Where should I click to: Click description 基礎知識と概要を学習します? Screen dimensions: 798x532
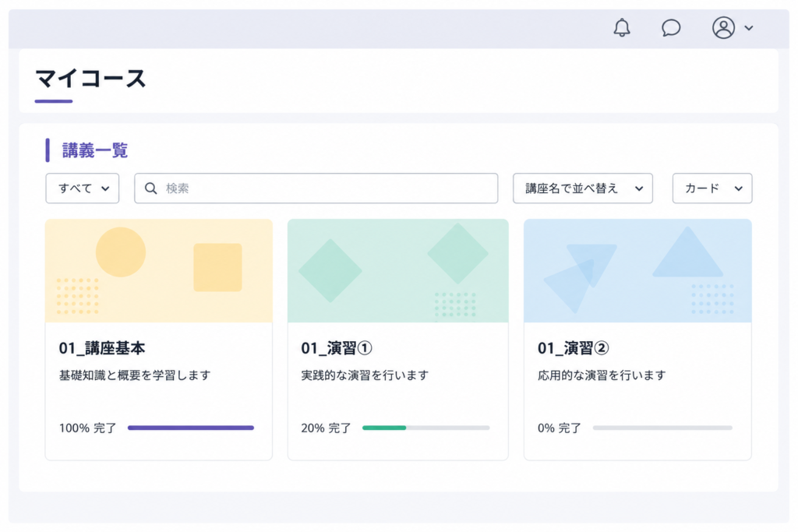pyautogui.click(x=135, y=375)
